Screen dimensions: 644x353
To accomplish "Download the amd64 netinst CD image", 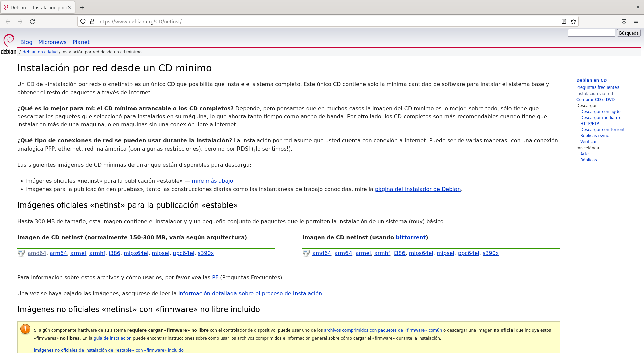I will pos(37,253).
